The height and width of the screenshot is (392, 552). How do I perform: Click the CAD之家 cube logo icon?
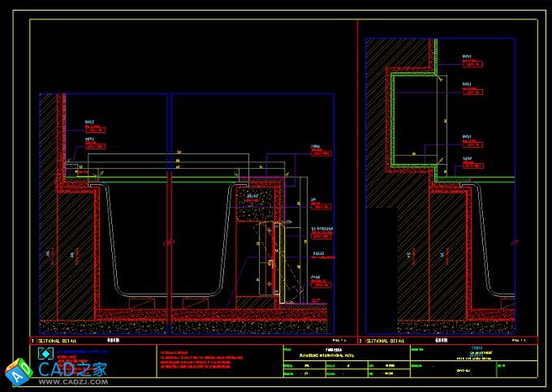click(18, 373)
